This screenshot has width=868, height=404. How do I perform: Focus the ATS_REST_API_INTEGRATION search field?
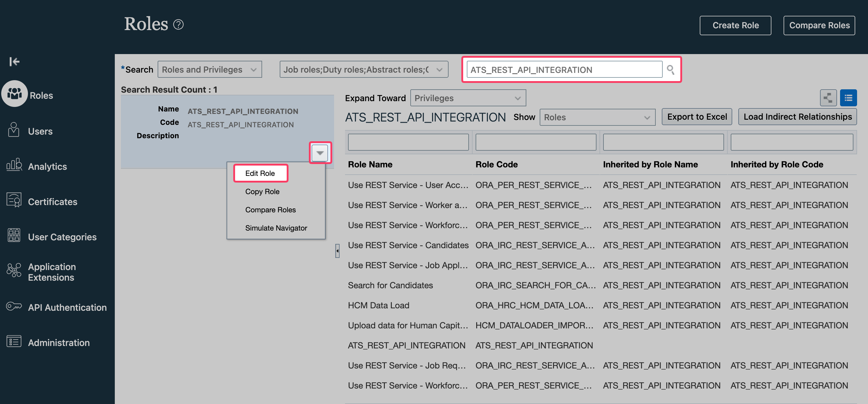point(564,70)
